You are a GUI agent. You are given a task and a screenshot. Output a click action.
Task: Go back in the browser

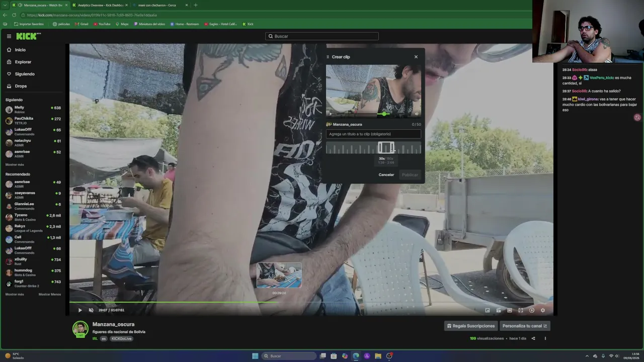[5, 15]
